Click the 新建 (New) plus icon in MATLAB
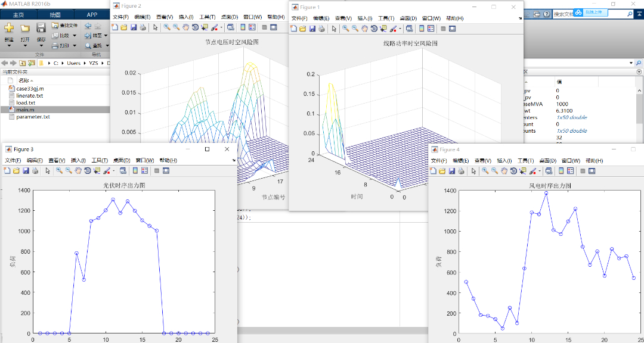This screenshot has height=343, width=644. tap(9, 28)
